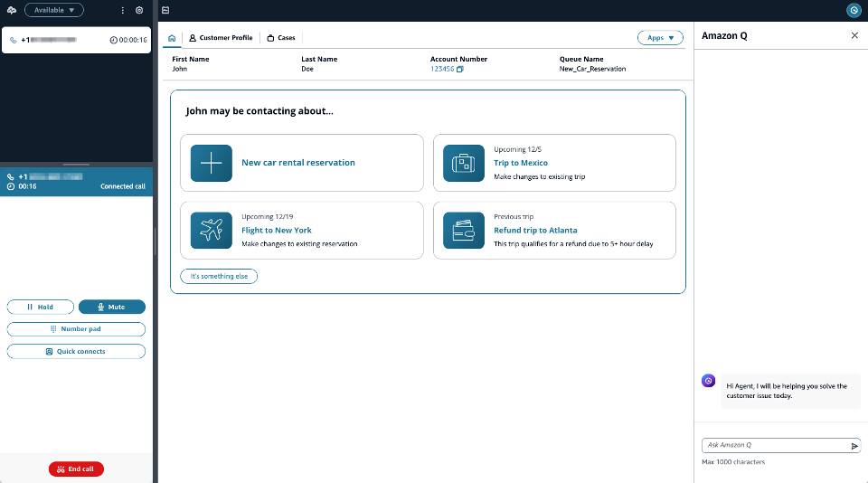Open Refund trip to Atlanta

click(535, 231)
